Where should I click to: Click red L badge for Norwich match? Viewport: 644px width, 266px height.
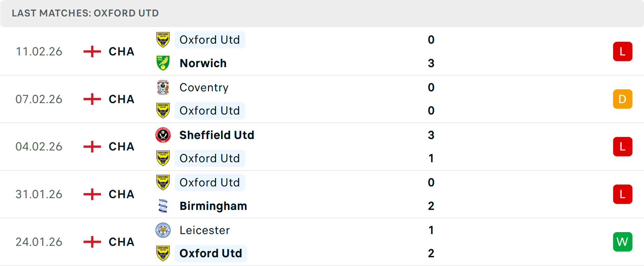coord(623,51)
